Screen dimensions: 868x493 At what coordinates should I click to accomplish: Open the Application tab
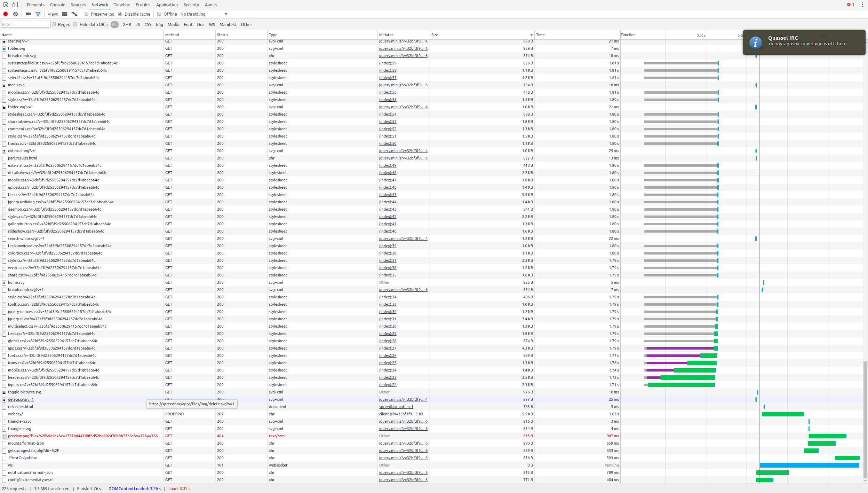(167, 5)
